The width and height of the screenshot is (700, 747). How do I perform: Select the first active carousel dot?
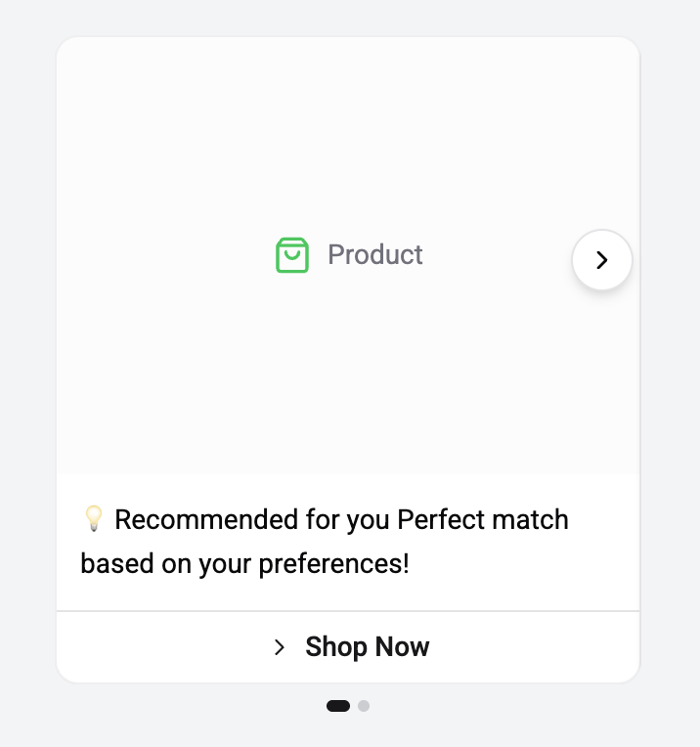(338, 706)
